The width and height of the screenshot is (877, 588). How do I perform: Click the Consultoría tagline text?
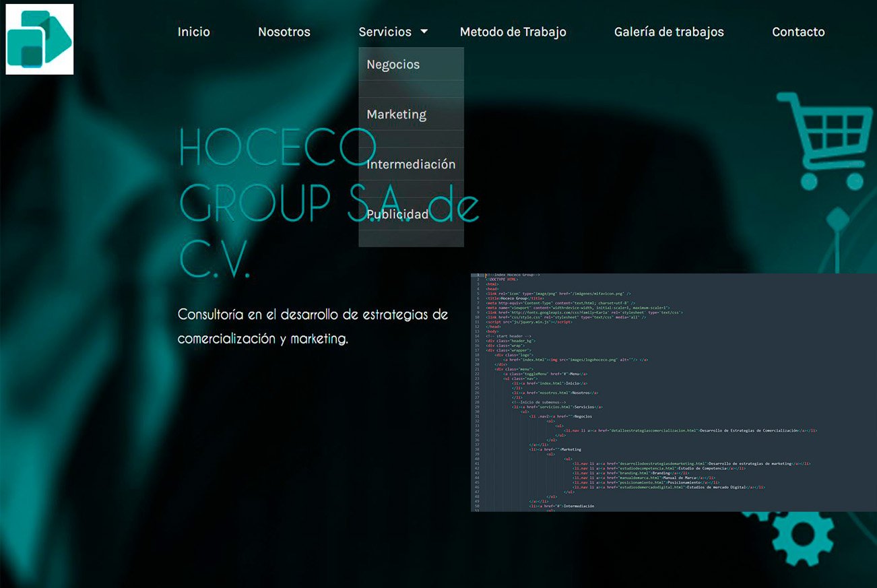point(313,327)
